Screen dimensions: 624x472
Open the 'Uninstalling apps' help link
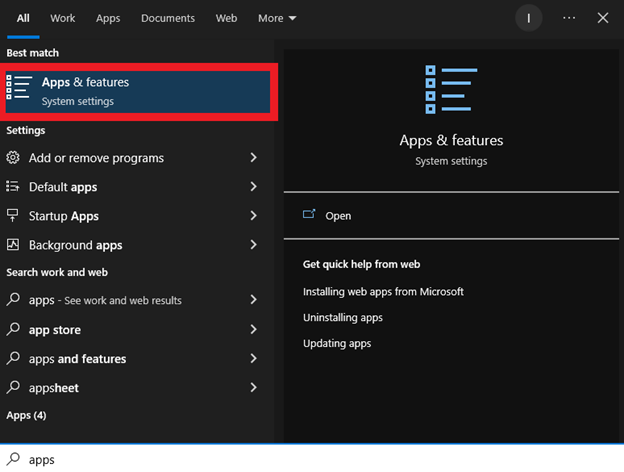(x=343, y=318)
